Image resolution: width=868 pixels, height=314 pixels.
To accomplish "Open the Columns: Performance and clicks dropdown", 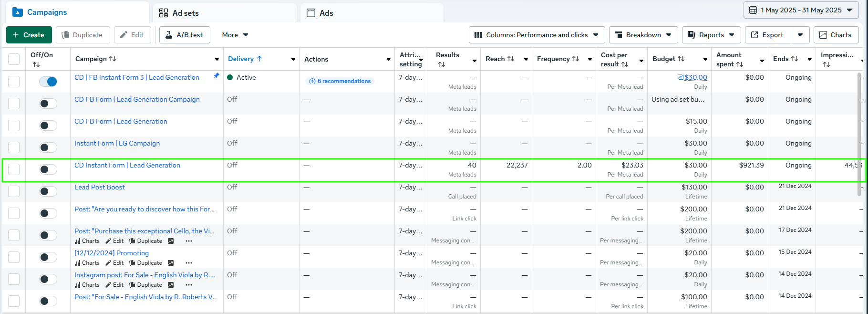I will [x=537, y=35].
